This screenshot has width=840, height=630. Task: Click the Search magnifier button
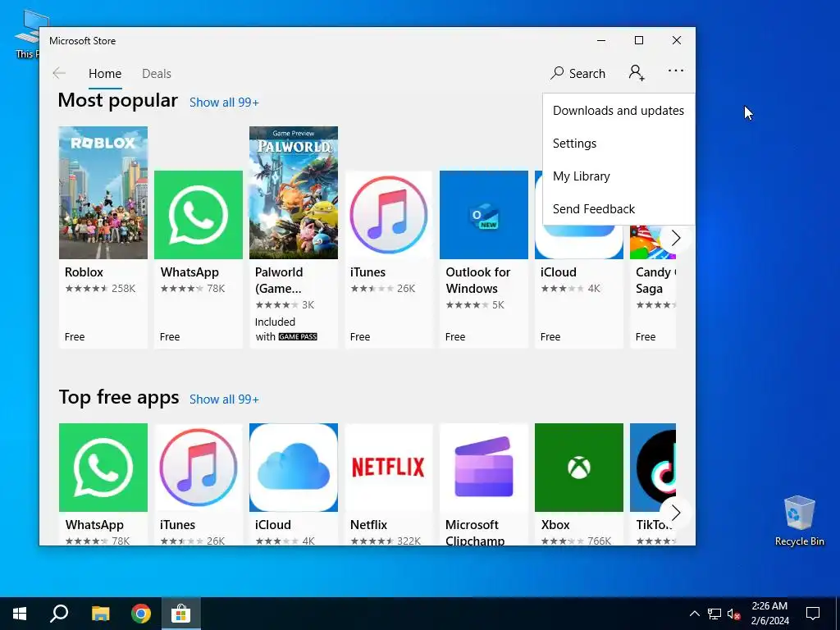pyautogui.click(x=577, y=73)
